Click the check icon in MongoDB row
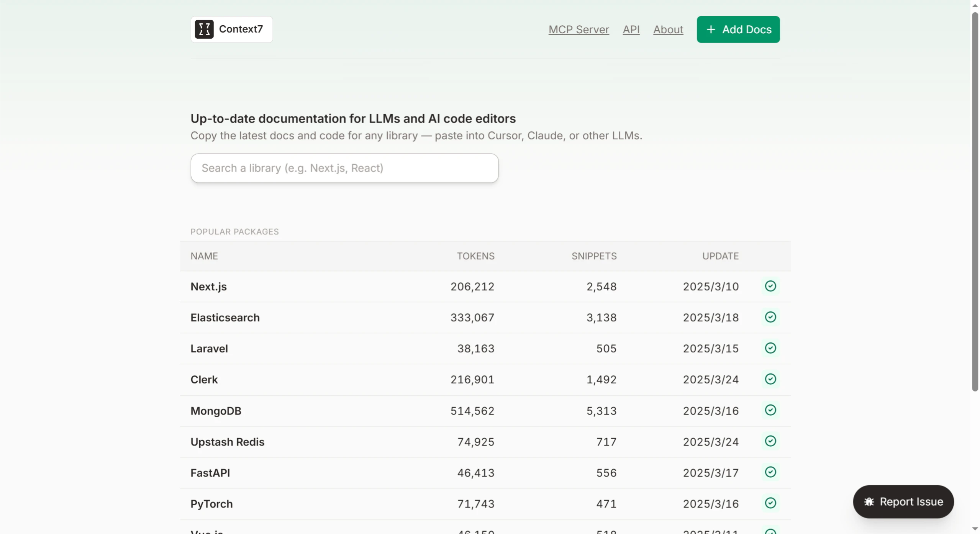Image resolution: width=980 pixels, height=534 pixels. click(x=770, y=410)
